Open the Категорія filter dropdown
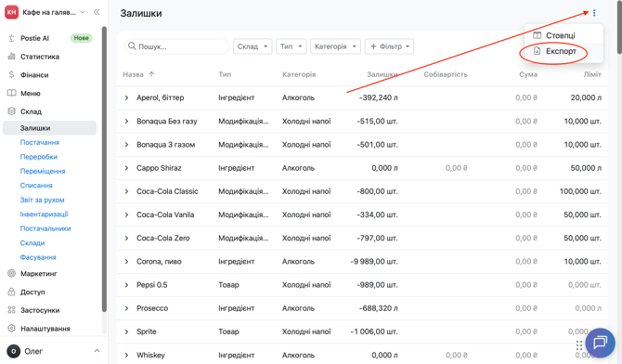The height and width of the screenshot is (364, 622). 335,46
